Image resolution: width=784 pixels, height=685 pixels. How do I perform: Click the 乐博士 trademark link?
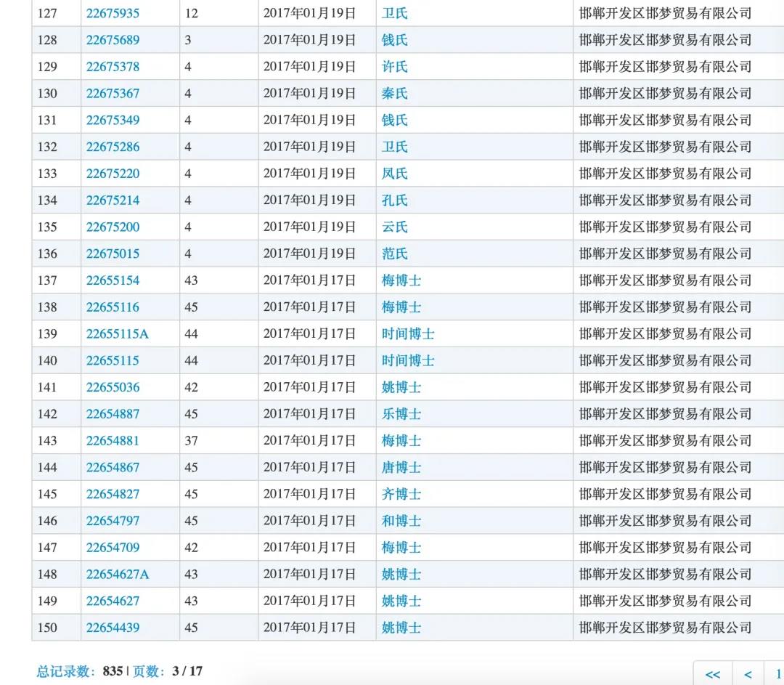[401, 414]
